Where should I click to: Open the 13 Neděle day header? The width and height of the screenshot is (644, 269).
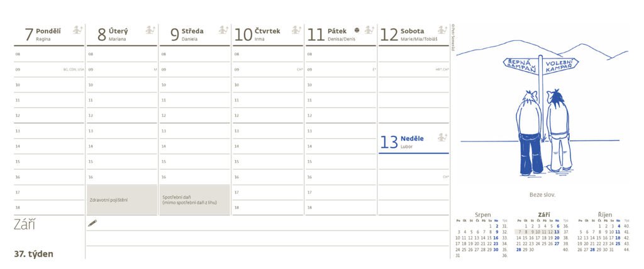(x=406, y=141)
